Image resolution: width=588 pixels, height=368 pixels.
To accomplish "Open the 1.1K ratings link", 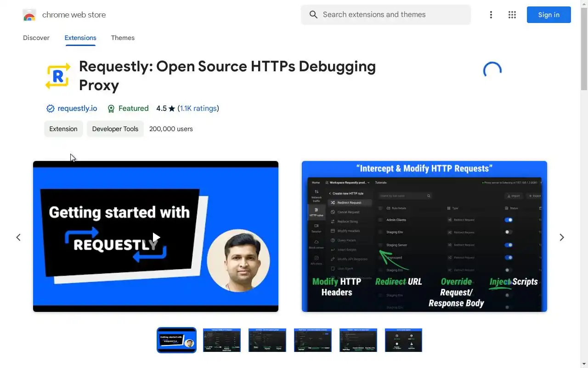I will click(198, 109).
